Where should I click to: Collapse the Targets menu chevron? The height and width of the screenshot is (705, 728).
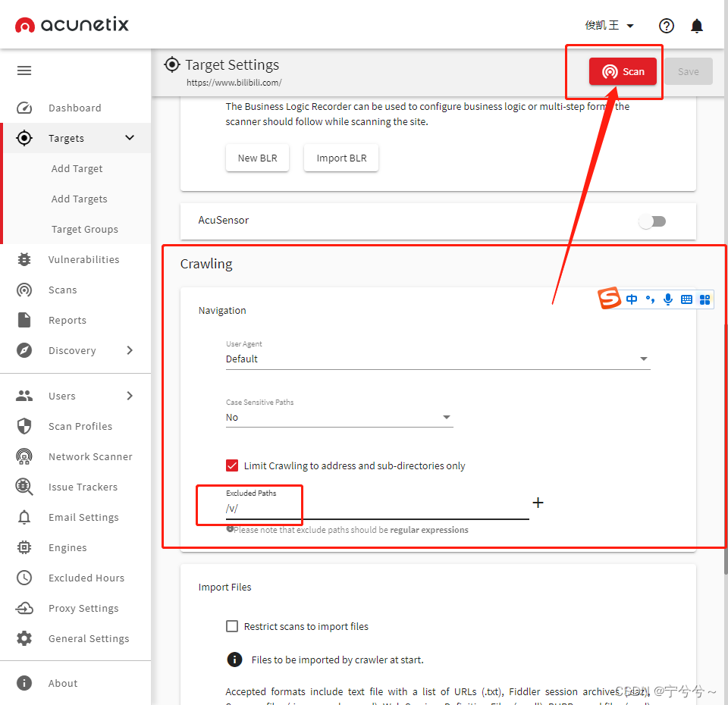[130, 138]
